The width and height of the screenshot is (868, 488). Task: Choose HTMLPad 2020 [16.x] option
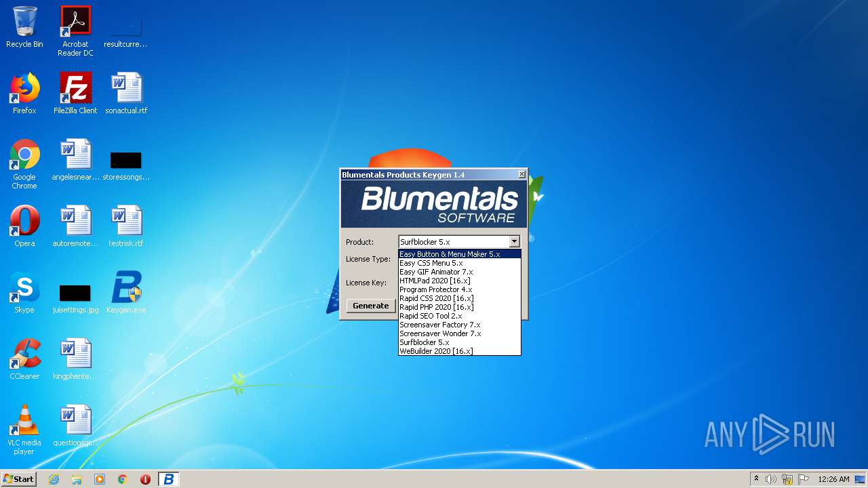click(x=460, y=281)
